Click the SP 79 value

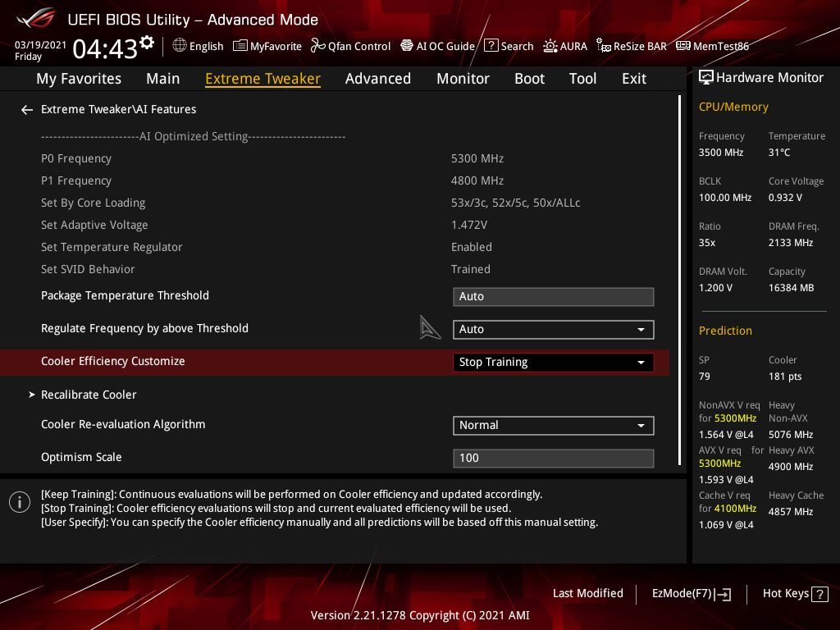point(705,377)
